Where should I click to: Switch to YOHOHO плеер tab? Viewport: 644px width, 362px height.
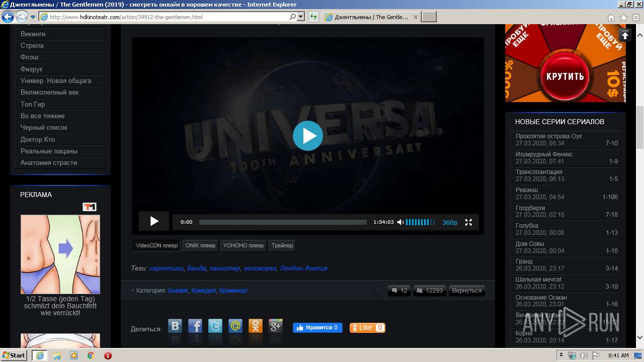click(x=244, y=245)
